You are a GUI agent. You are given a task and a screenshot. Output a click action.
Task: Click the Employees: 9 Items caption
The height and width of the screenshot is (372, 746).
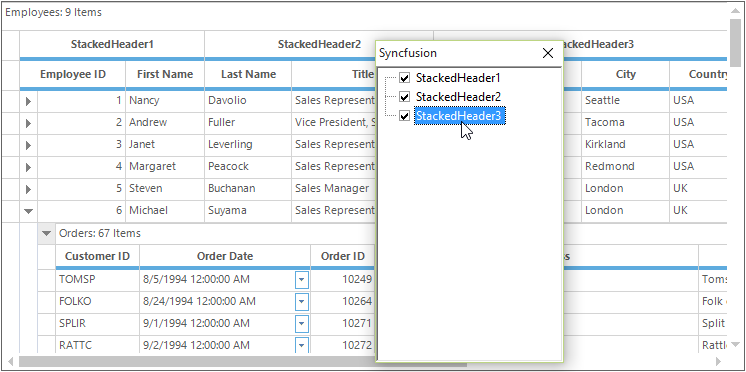click(x=53, y=13)
